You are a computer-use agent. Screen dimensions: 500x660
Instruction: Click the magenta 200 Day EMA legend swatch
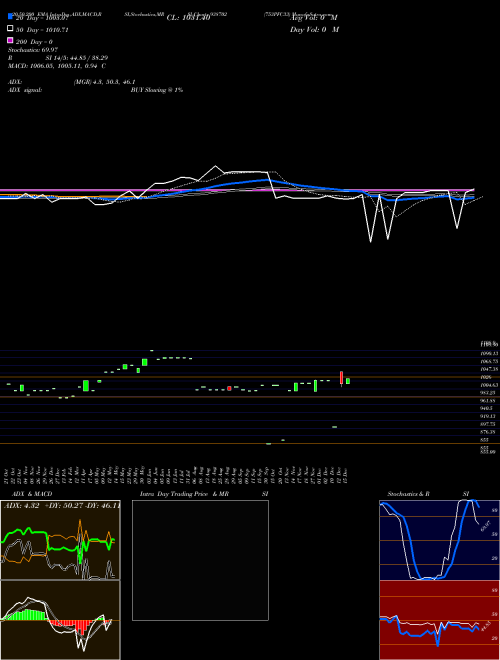(x=11, y=40)
